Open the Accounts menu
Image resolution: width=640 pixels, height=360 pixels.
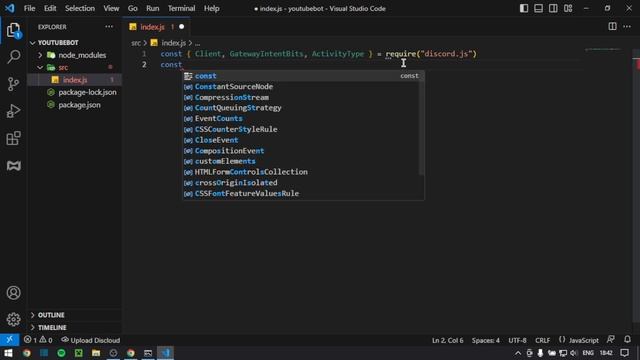[x=13, y=293]
